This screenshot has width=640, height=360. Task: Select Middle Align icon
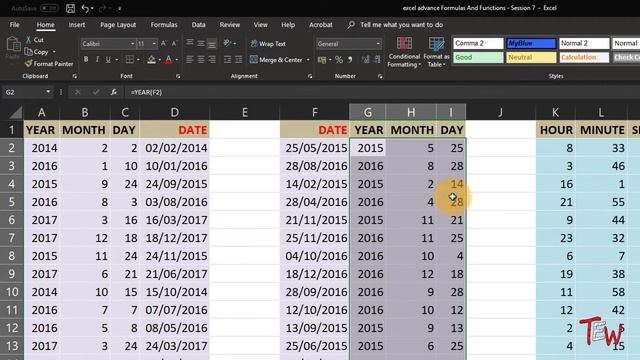pyautogui.click(x=201, y=43)
